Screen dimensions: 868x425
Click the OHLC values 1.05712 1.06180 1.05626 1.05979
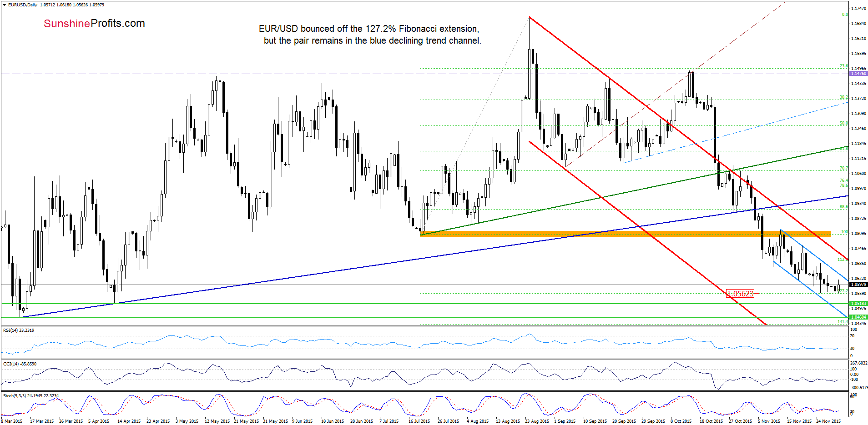(72, 5)
